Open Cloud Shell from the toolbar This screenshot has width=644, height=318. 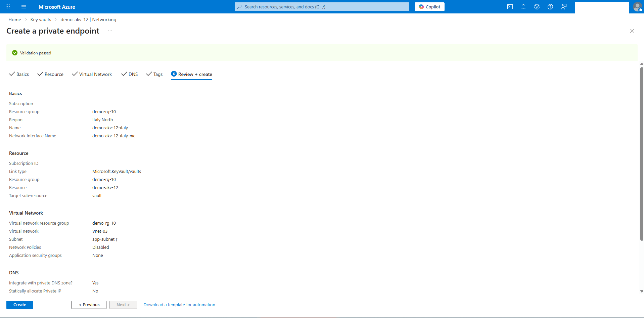pyautogui.click(x=510, y=7)
